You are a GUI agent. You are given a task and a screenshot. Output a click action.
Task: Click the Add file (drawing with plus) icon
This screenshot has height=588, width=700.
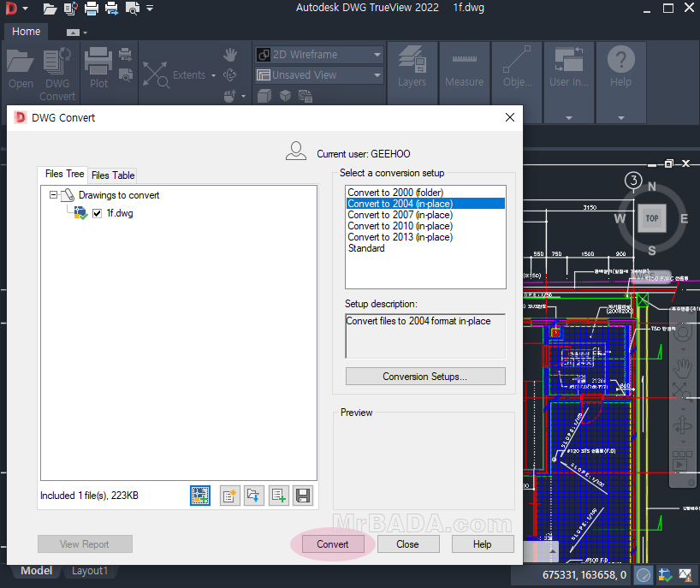200,496
